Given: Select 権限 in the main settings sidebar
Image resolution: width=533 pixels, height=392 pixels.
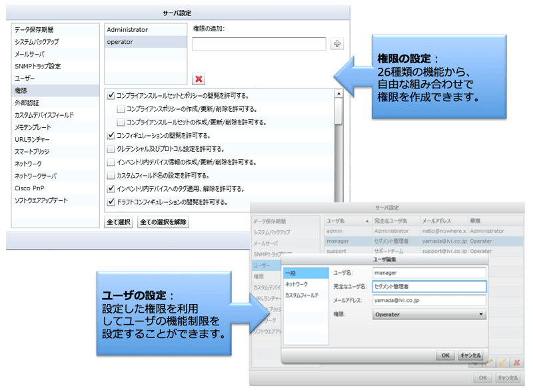Looking at the screenshot, I should click(55, 91).
